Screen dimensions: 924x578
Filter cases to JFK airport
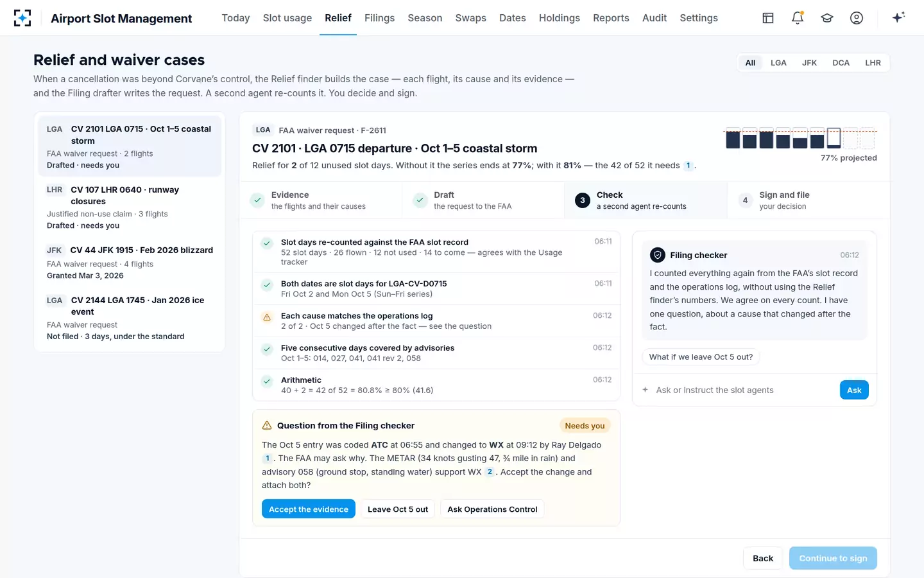click(809, 63)
